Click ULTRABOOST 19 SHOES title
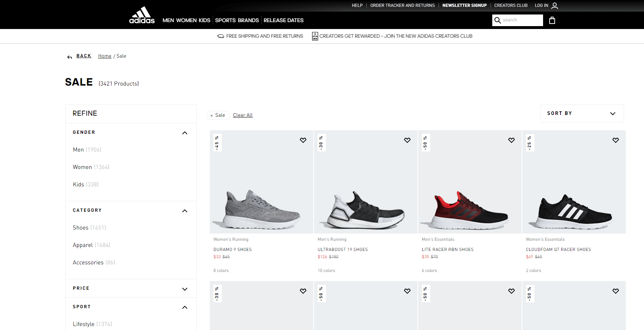Image resolution: width=644 pixels, height=330 pixels. (343, 249)
